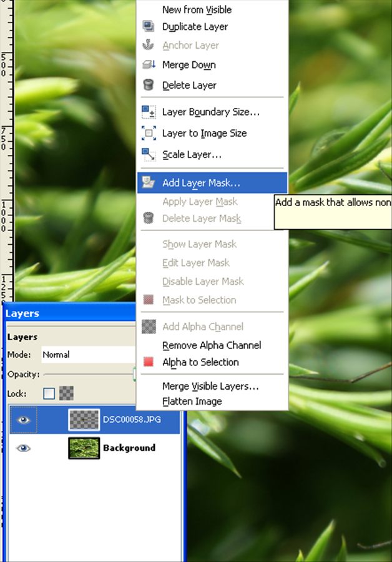
Task: Open the layer Mode dropdown
Action: 89,355
